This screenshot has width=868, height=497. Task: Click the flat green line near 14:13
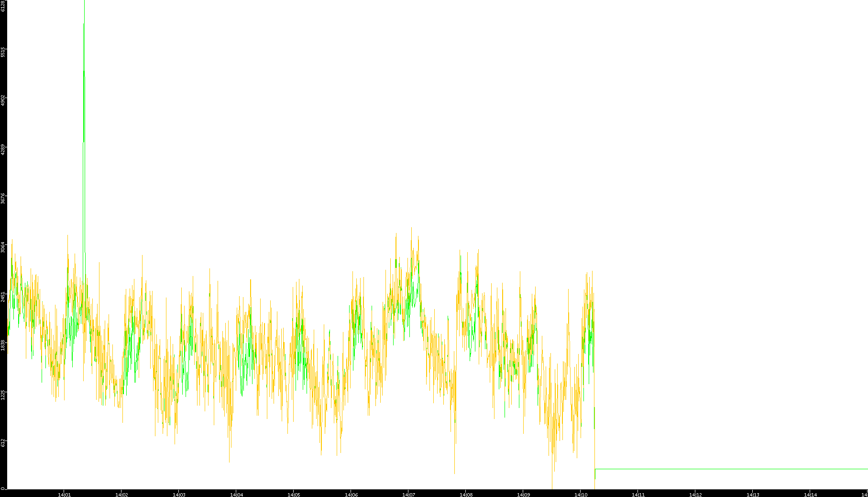[x=753, y=469]
